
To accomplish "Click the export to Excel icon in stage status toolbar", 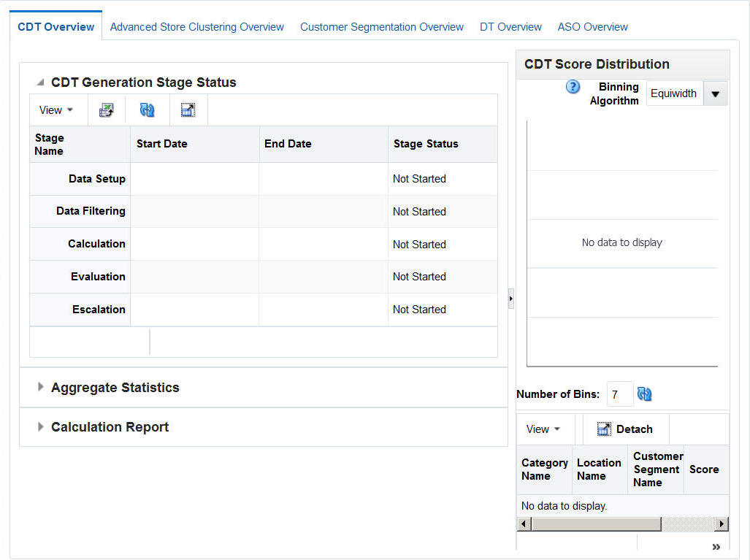I will click(x=106, y=110).
